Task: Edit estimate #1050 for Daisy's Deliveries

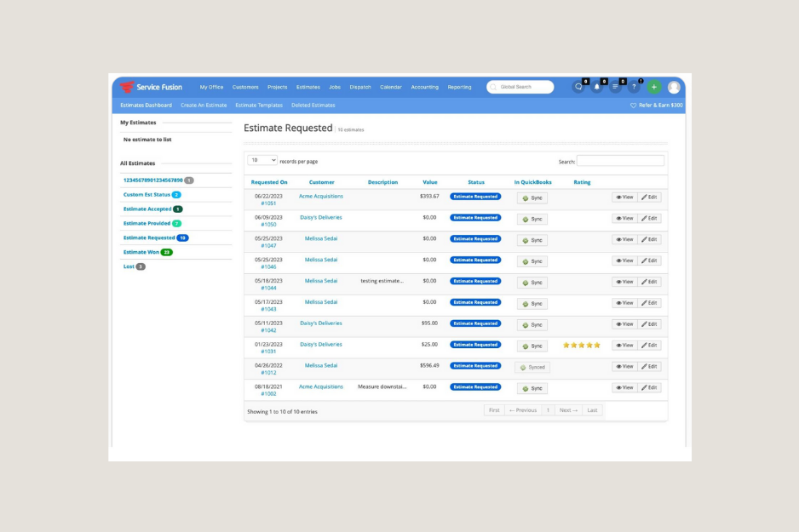Action: tap(648, 218)
